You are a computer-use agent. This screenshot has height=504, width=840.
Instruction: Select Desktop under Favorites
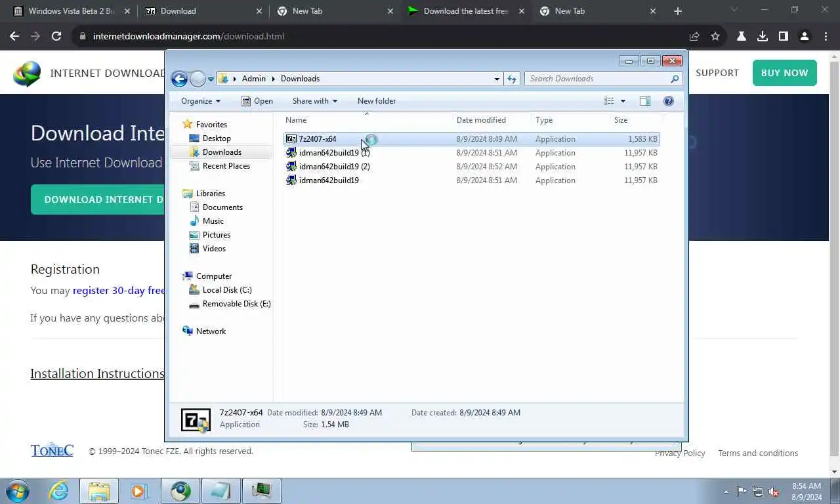click(216, 138)
